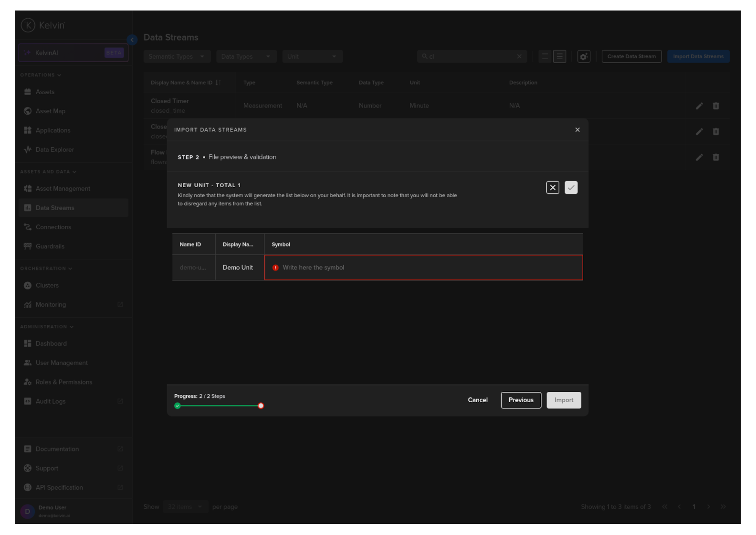756x535 pixels.
Task: Click the green completed step marker
Action: [x=178, y=406]
